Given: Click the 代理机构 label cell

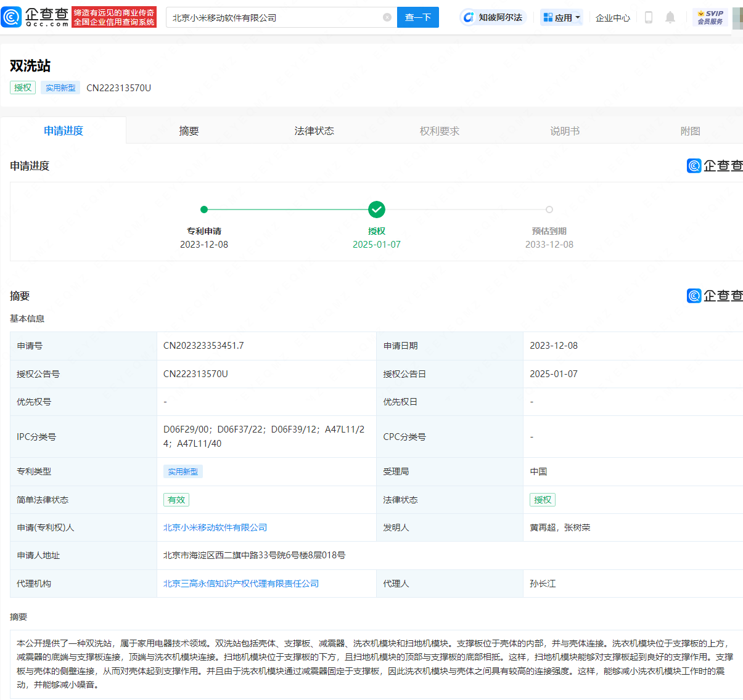Looking at the screenshot, I should [83, 584].
